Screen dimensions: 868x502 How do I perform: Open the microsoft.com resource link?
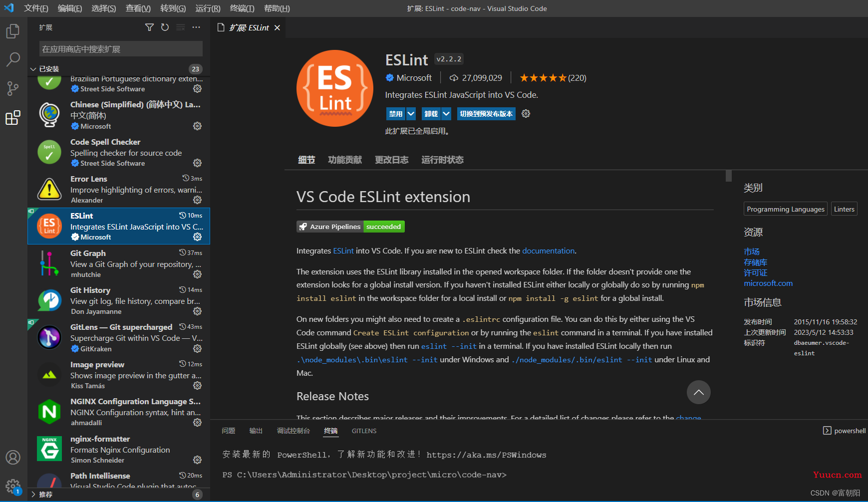coord(768,283)
